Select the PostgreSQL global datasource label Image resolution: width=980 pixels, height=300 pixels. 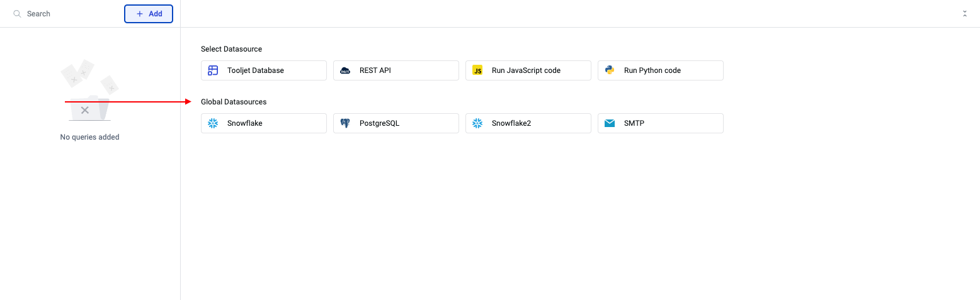point(379,123)
